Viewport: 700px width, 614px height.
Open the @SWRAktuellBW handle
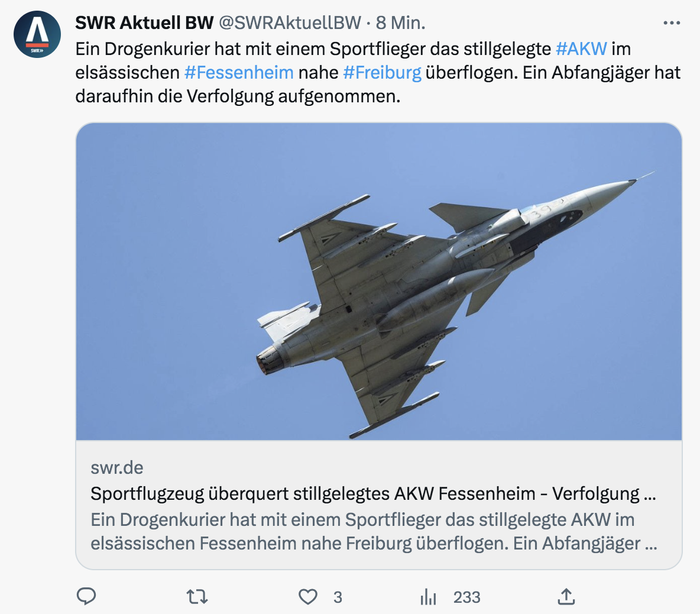coord(290,23)
